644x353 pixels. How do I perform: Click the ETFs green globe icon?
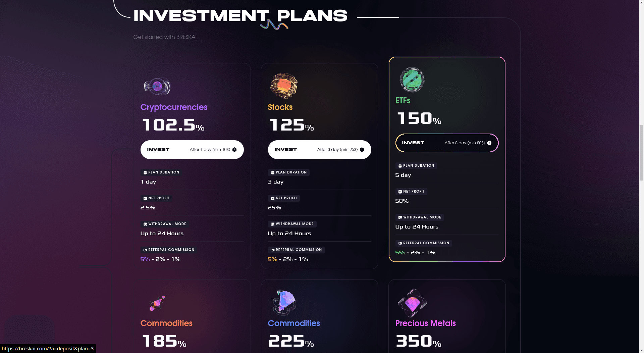coord(412,80)
